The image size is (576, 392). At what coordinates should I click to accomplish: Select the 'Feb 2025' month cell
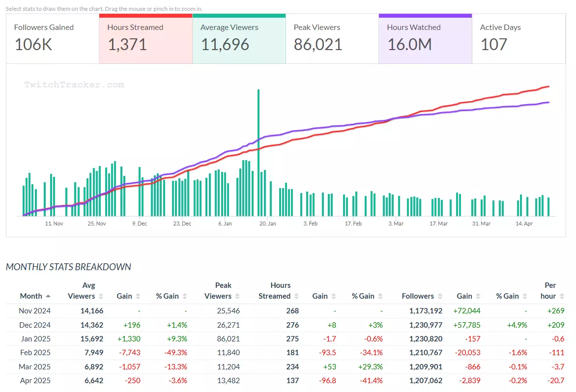coord(35,353)
